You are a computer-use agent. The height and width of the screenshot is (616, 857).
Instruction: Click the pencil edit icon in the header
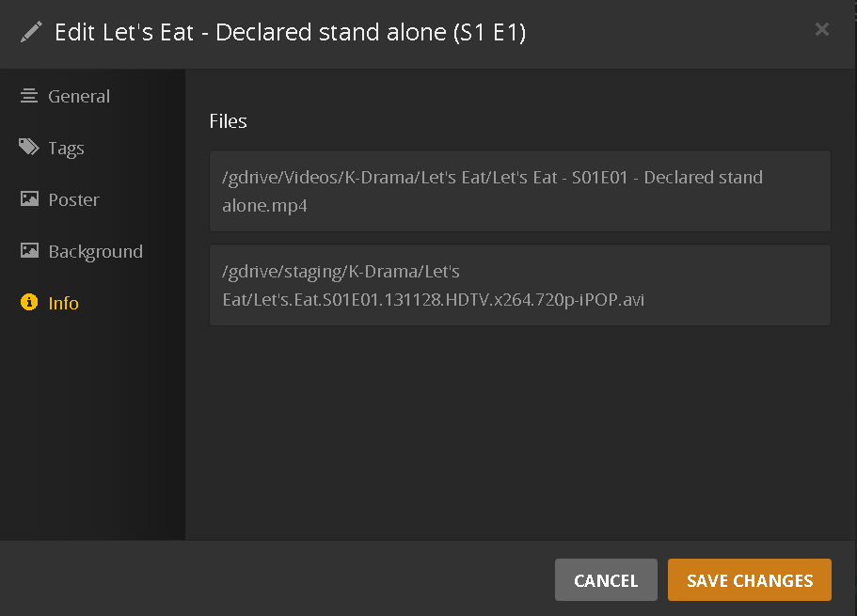click(x=31, y=32)
